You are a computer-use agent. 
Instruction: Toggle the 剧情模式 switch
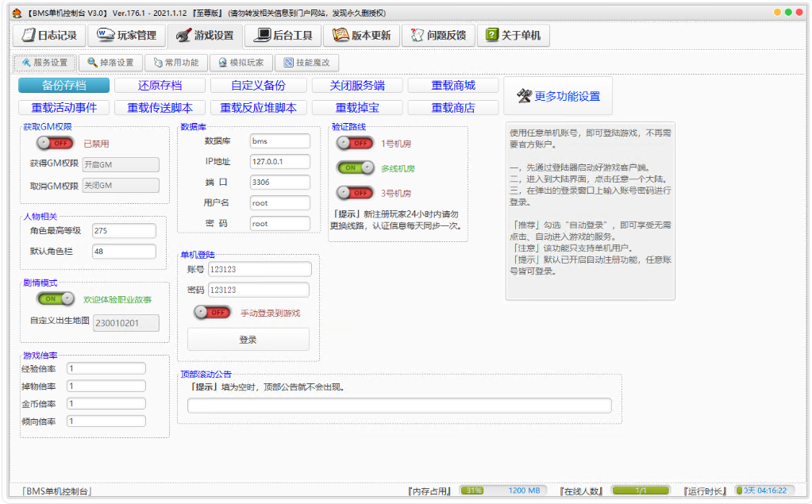point(55,299)
